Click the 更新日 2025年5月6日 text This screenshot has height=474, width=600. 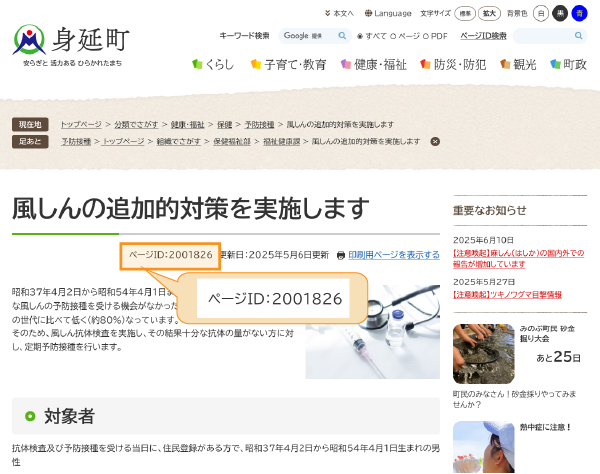[x=274, y=255]
